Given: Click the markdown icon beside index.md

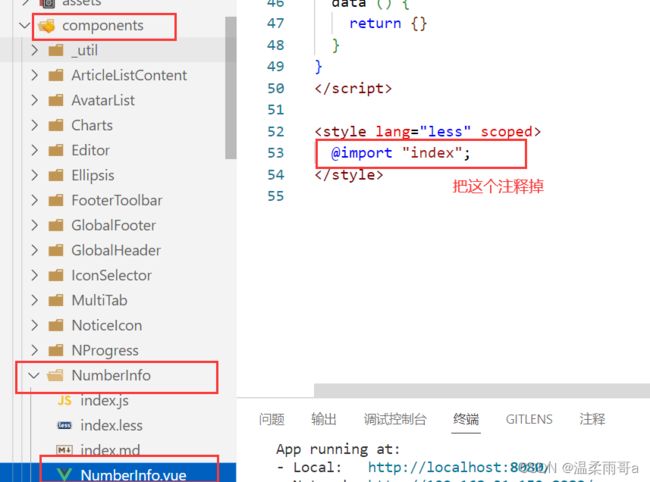Looking at the screenshot, I should pyautogui.click(x=64, y=450).
